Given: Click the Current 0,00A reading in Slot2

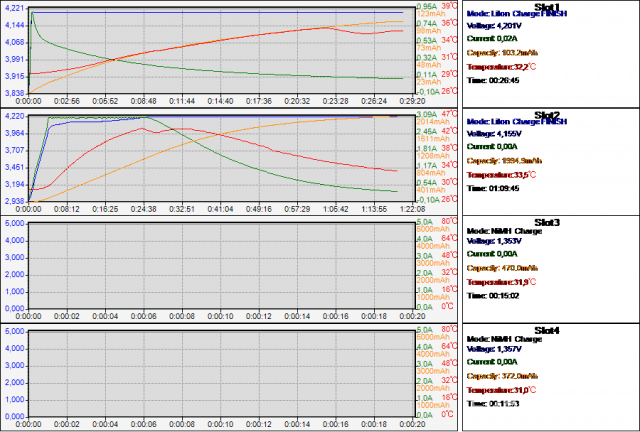Looking at the screenshot, I should click(x=492, y=147).
